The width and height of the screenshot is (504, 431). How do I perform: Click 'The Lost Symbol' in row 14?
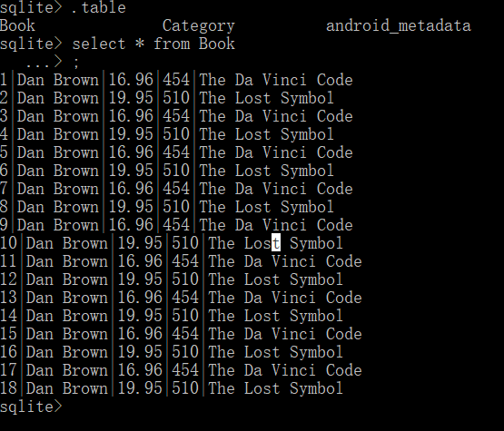(275, 316)
